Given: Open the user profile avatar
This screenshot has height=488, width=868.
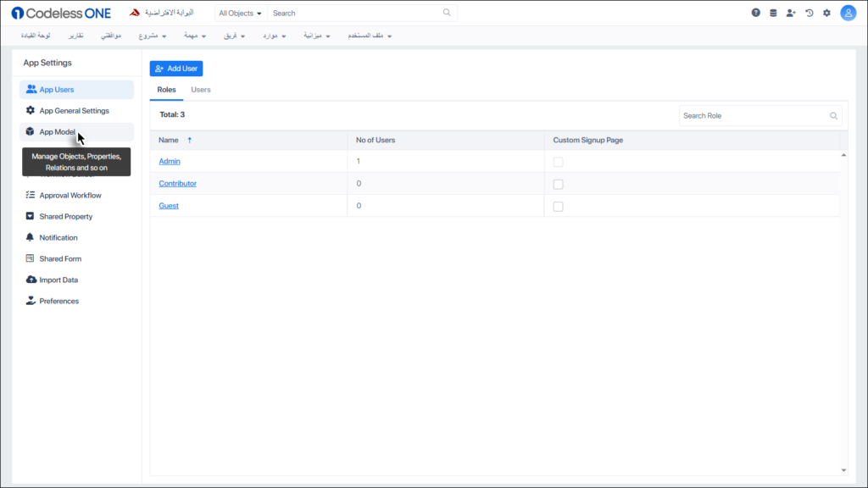Looking at the screenshot, I should coord(848,13).
